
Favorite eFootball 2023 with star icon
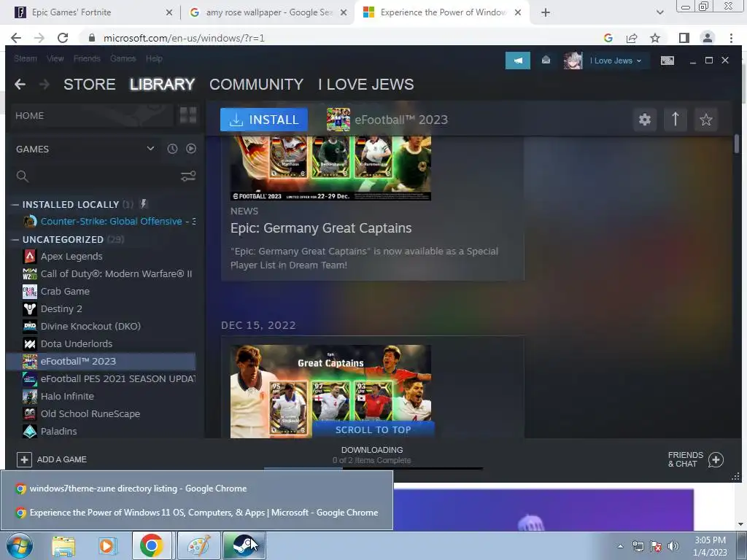tap(706, 120)
